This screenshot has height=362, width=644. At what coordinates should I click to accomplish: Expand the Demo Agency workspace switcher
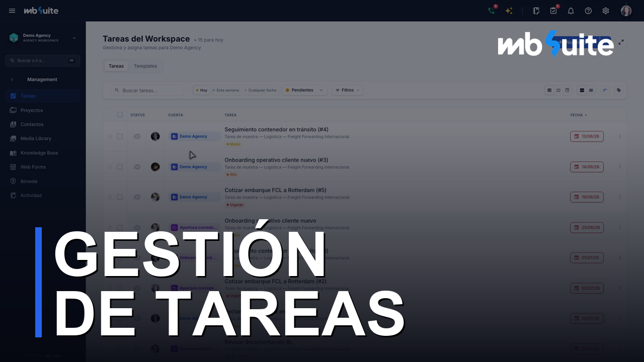pos(43,38)
